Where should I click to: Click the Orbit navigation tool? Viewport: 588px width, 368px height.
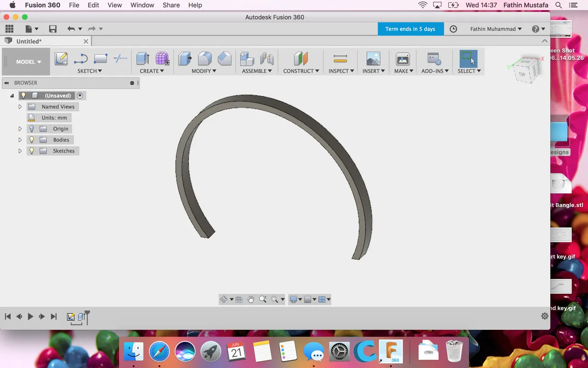[224, 299]
